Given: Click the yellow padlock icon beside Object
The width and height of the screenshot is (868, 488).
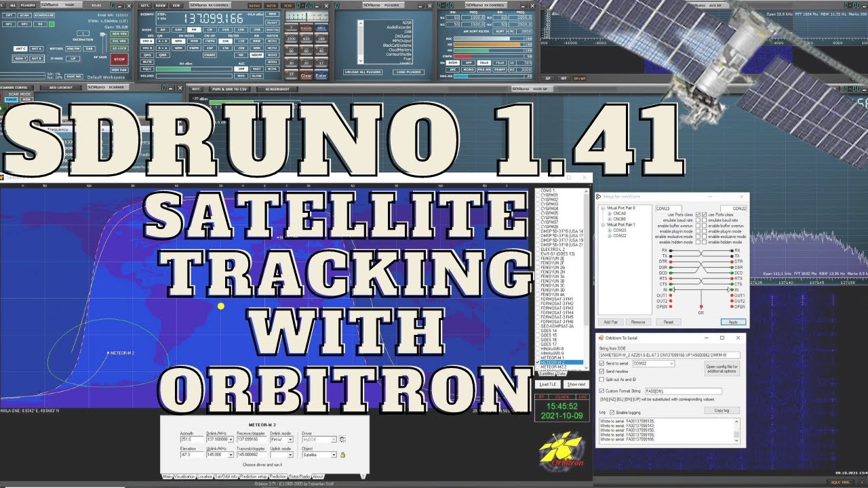Looking at the screenshot, I should click(342, 455).
